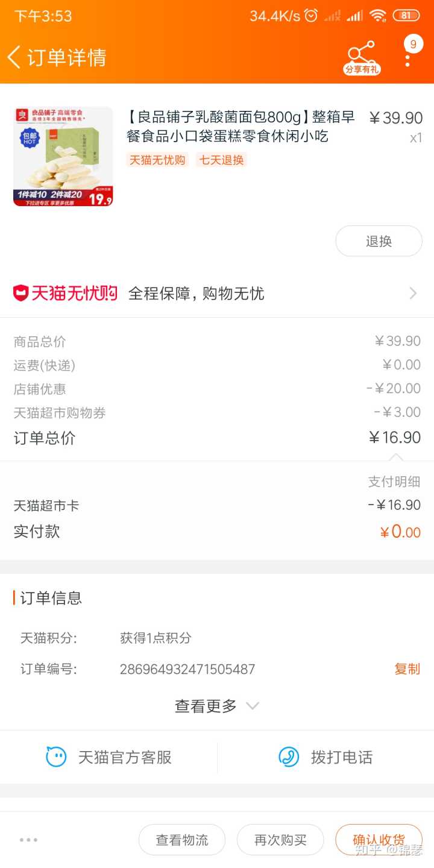
Task: Tap the share-with-gift (分享有礼) icon
Action: click(x=362, y=57)
